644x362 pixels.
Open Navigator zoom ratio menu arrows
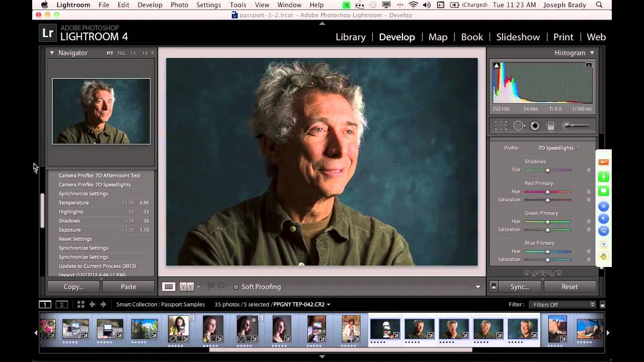[152, 53]
